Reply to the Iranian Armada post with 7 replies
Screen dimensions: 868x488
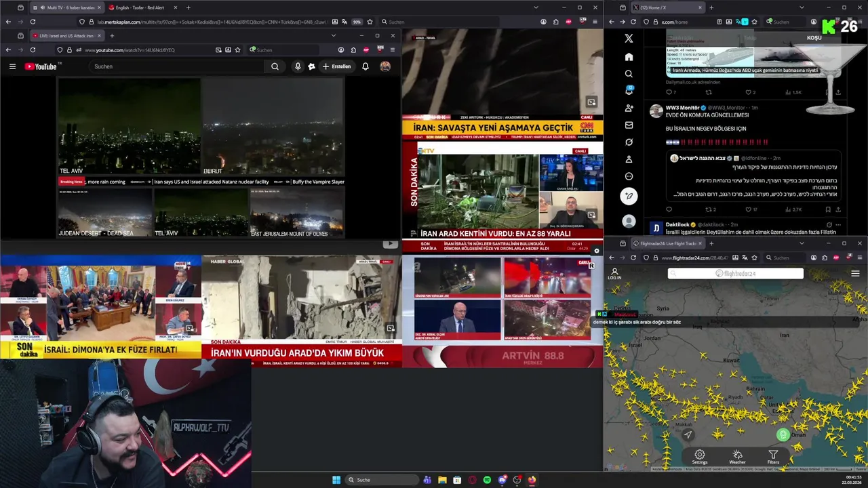(x=669, y=92)
